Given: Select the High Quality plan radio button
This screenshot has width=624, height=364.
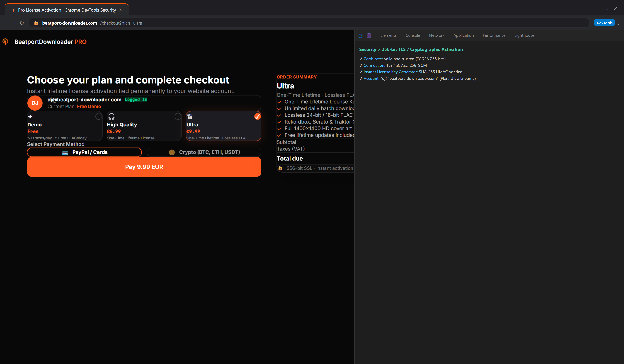Looking at the screenshot, I should [178, 116].
